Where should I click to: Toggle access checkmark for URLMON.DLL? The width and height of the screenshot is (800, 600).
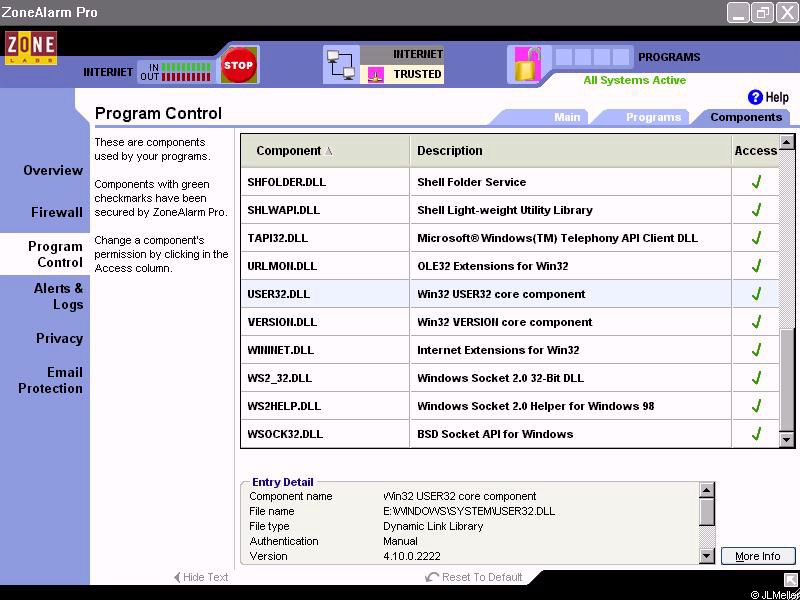[x=756, y=266]
